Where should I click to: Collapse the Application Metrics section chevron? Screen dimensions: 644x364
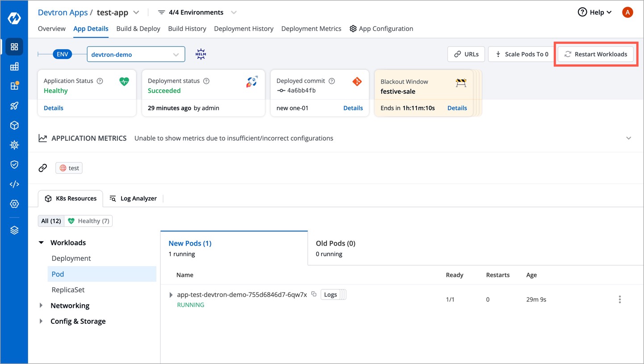[628, 138]
